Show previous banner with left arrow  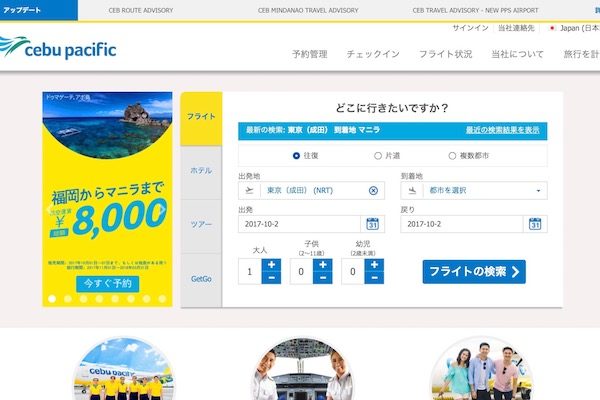pyautogui.click(x=49, y=209)
